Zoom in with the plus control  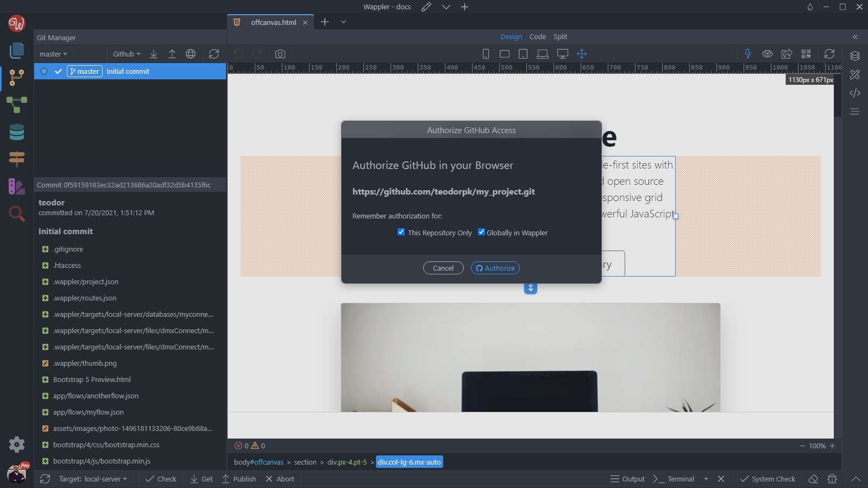(x=832, y=446)
